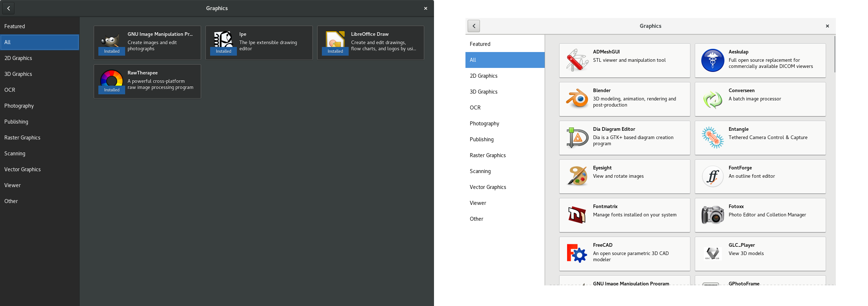This screenshot has width=868, height=306.
Task: Select Scanning in light window sidebar
Action: (x=505, y=171)
